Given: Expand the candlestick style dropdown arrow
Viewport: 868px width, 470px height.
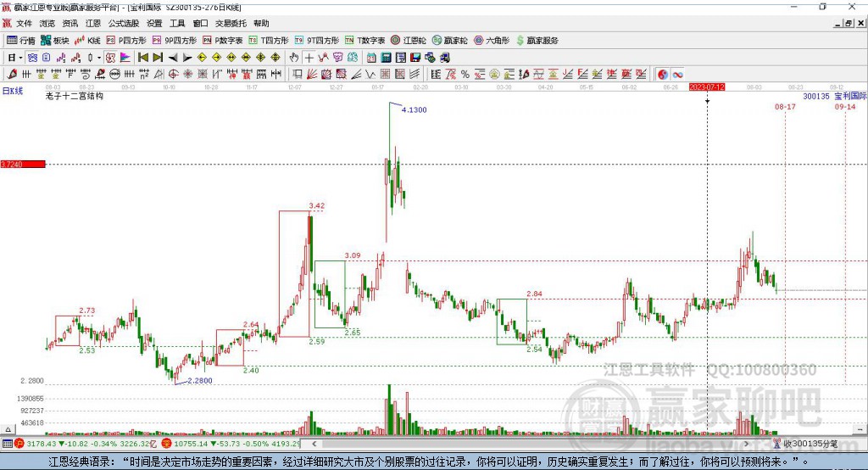Looking at the screenshot, I should click(99, 58).
